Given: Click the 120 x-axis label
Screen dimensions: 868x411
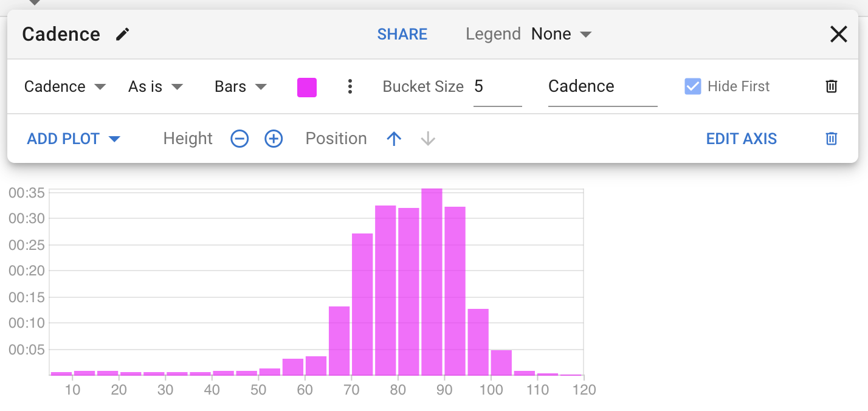Looking at the screenshot, I should [x=584, y=390].
